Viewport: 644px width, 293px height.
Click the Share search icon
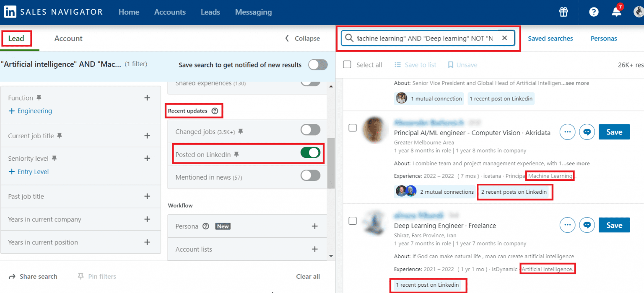pos(12,276)
